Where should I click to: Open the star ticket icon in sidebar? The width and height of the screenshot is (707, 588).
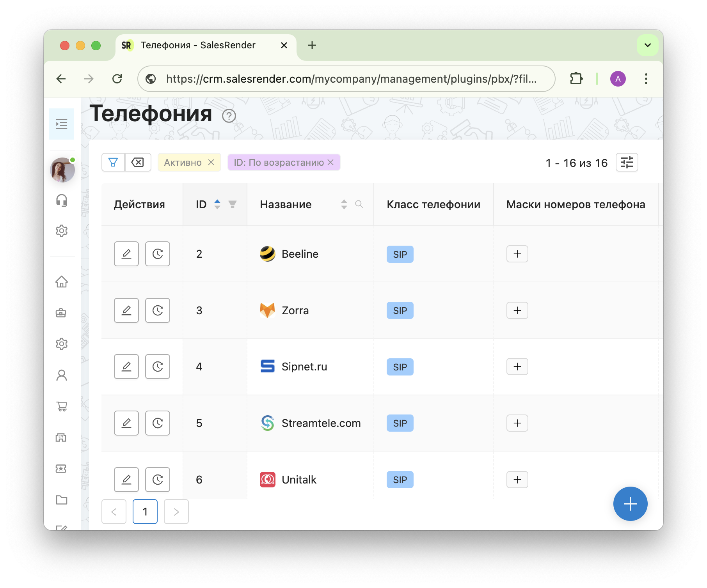tap(61, 469)
